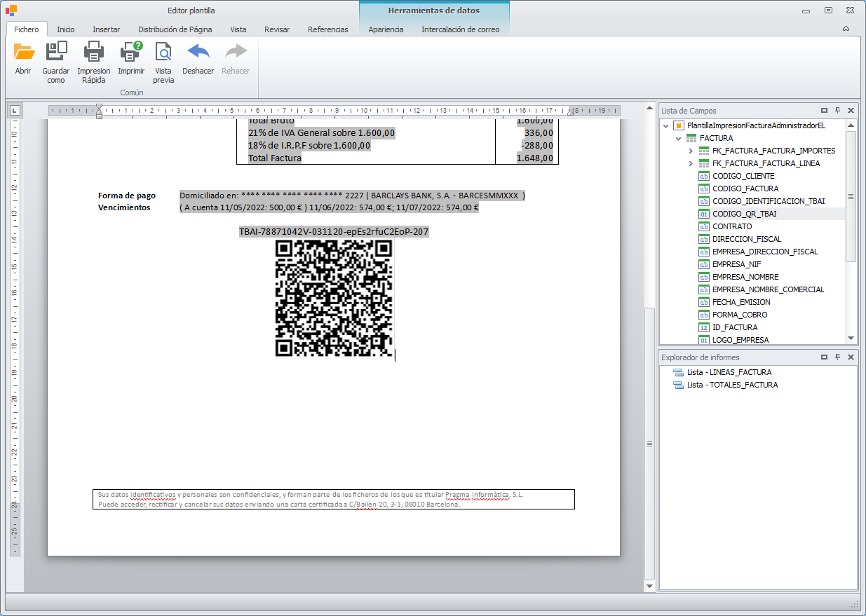The height and width of the screenshot is (616, 866).
Task: Expand the FK_FACTURA_FACTURA_IMPORTES node
Action: [691, 151]
